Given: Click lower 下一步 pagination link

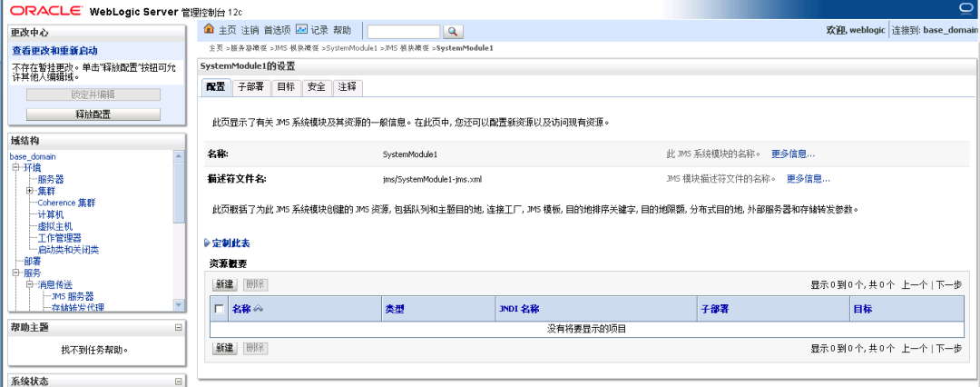Looking at the screenshot, I should [949, 349].
